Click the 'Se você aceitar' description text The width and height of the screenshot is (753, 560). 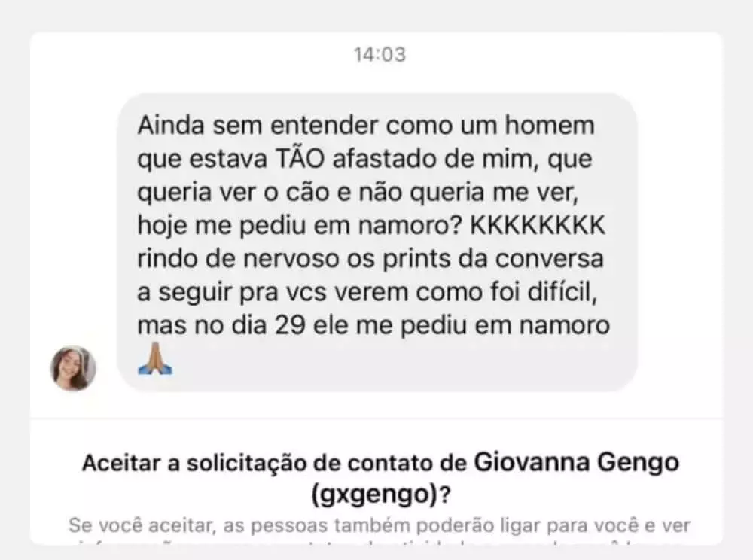[380, 525]
